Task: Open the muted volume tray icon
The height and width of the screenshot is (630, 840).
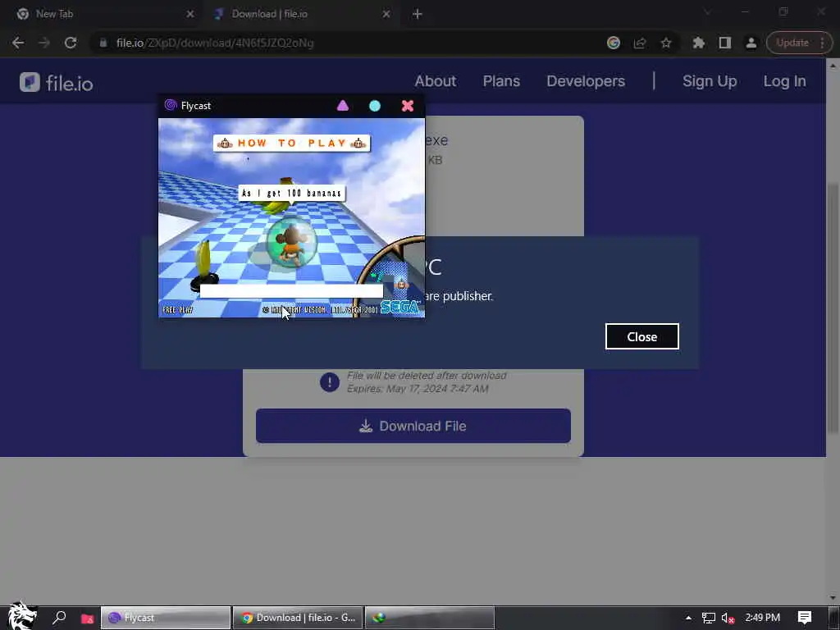Action: [x=728, y=618]
